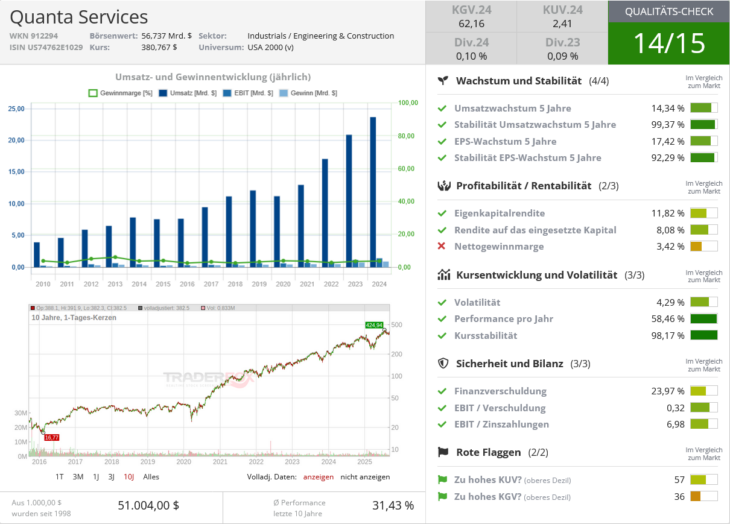Click the Finanzverschuldung label
This screenshot has width=730, height=524.
(500, 391)
